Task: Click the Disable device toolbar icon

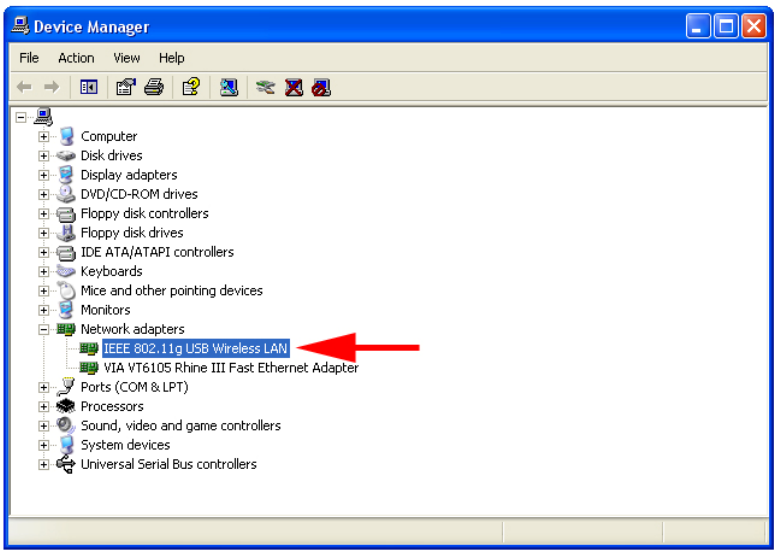Action: coord(321,88)
